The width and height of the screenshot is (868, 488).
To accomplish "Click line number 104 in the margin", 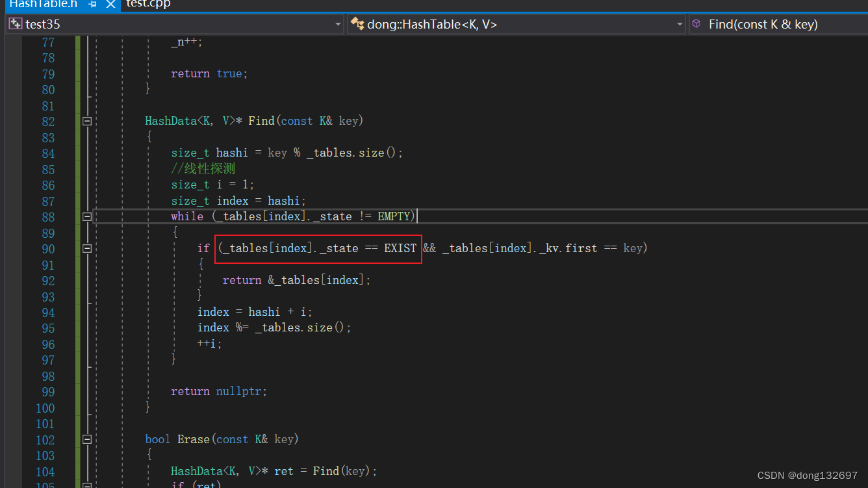I will [45, 472].
